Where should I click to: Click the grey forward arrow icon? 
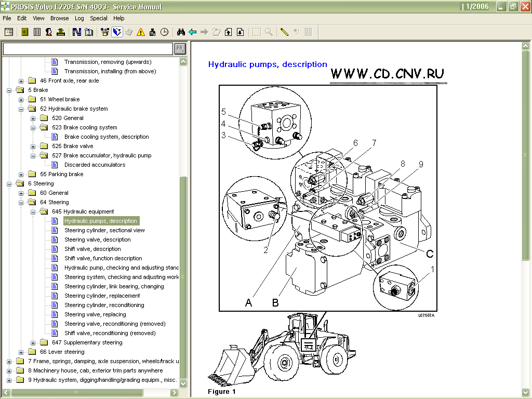204,32
